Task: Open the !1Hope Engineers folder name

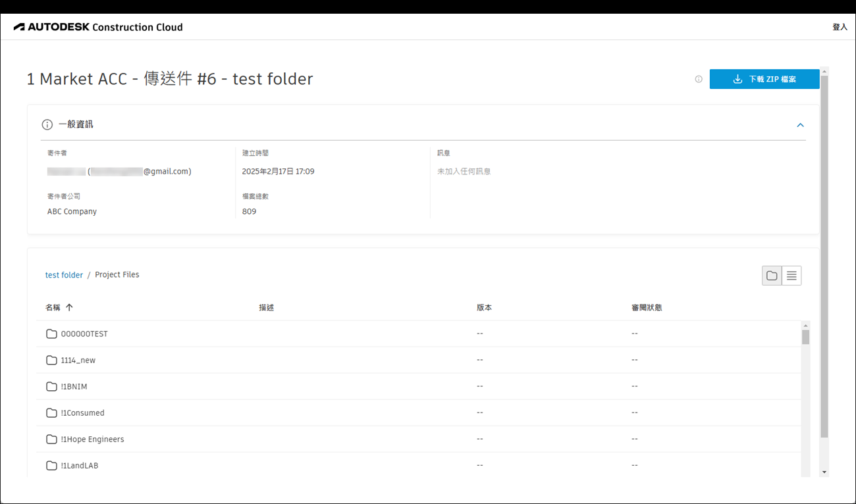Action: (92, 439)
